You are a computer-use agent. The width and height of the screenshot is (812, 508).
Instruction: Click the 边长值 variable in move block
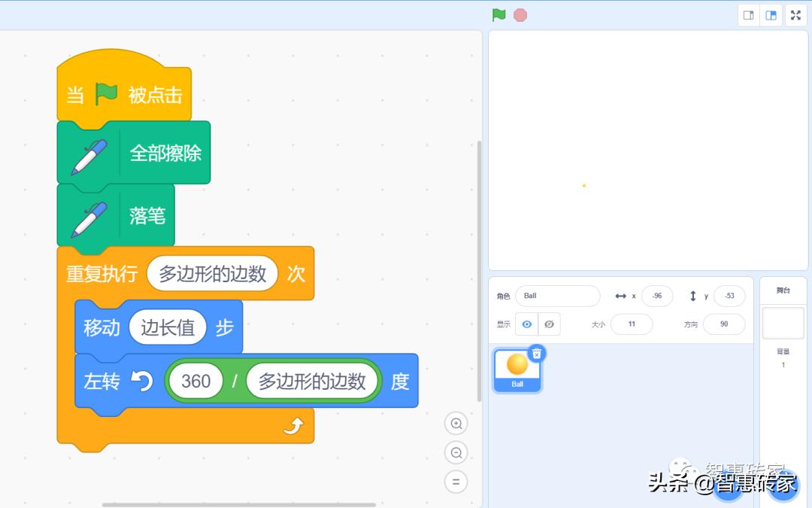click(167, 327)
